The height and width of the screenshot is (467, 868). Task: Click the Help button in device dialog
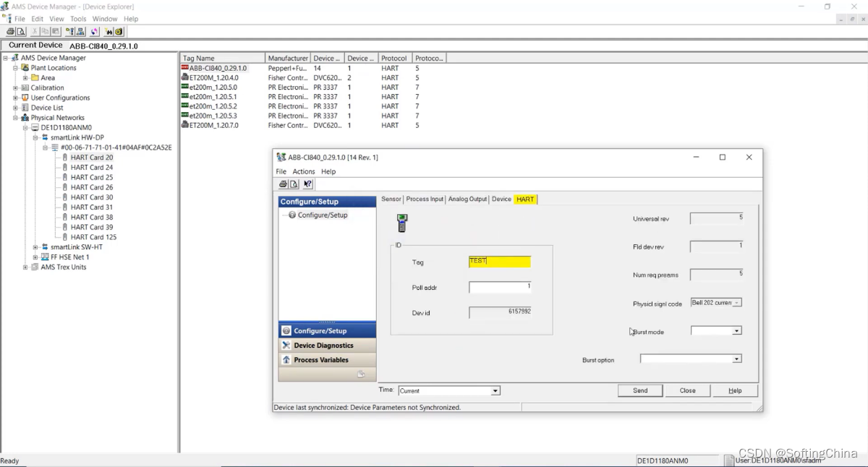point(735,390)
